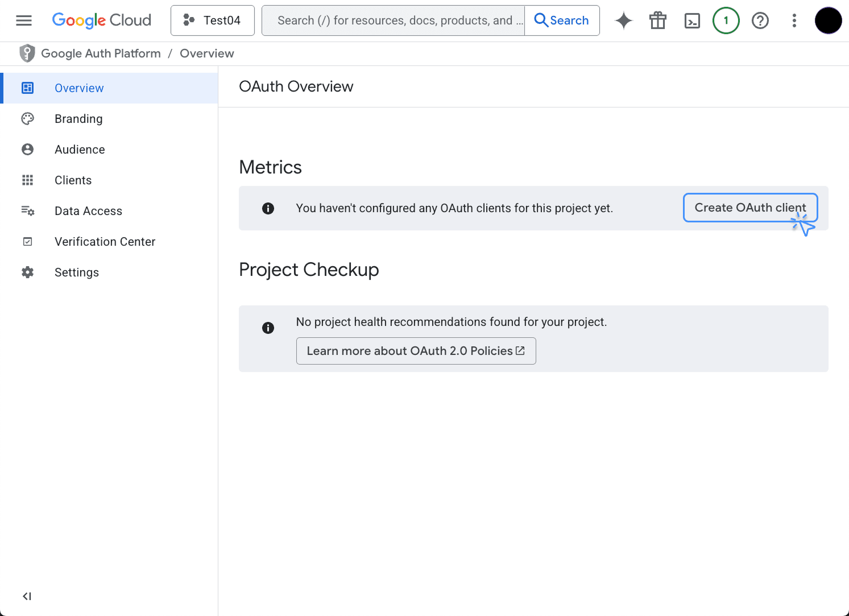Open the three-dot settings menu
The height and width of the screenshot is (616, 849).
click(794, 20)
